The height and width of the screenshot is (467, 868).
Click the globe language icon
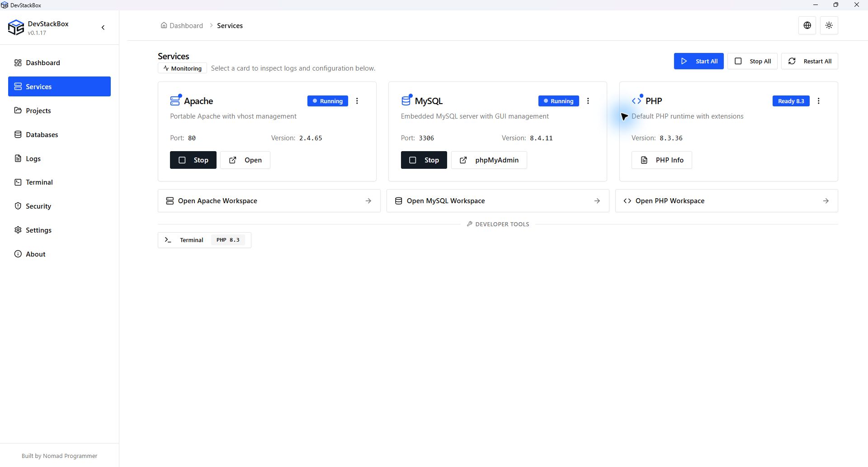[x=807, y=25]
